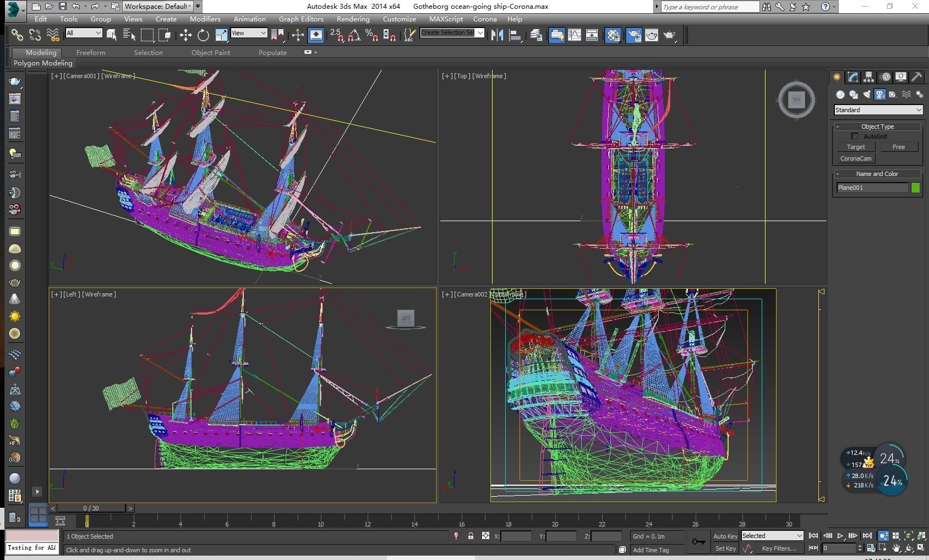Click the Zoom Extents All icon
The height and width of the screenshot is (560, 929).
921,536
